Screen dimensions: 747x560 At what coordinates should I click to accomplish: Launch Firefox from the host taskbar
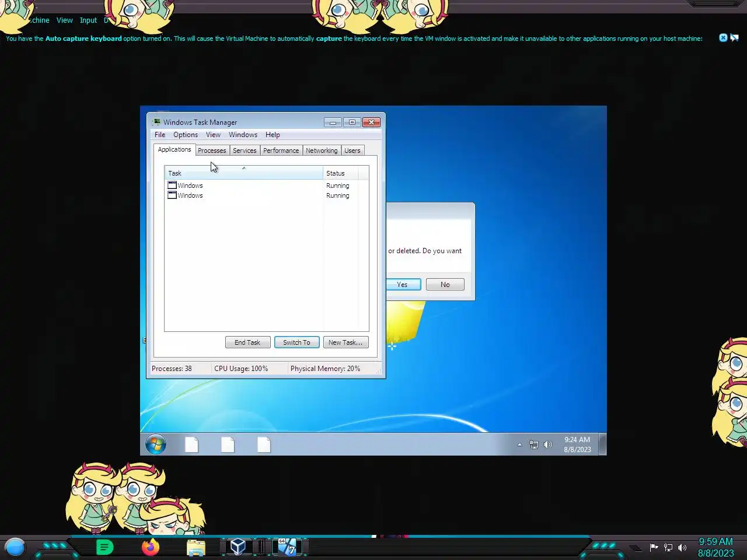(151, 547)
